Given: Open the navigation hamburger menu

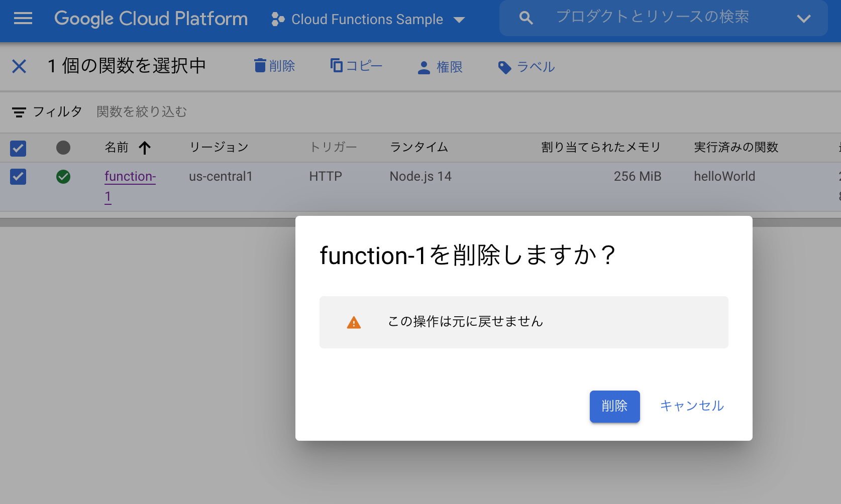Looking at the screenshot, I should tap(22, 19).
